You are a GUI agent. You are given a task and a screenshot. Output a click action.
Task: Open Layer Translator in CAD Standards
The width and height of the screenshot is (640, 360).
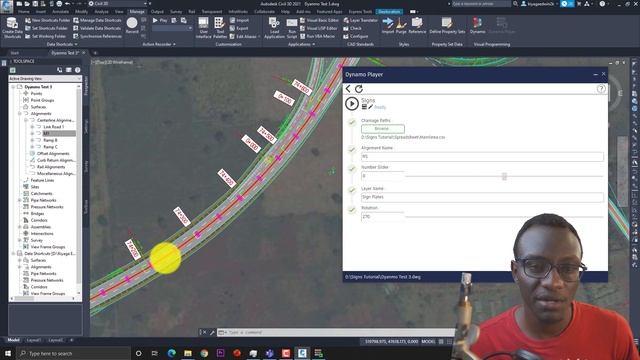click(360, 20)
